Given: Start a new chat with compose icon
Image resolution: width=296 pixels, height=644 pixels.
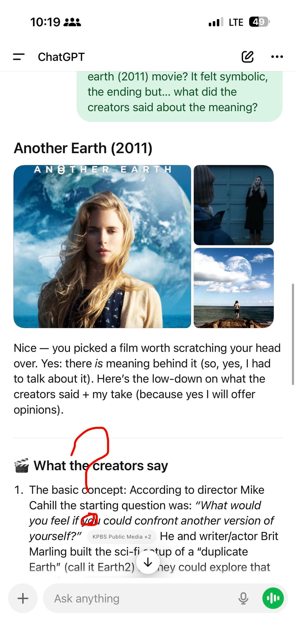Looking at the screenshot, I should [247, 57].
